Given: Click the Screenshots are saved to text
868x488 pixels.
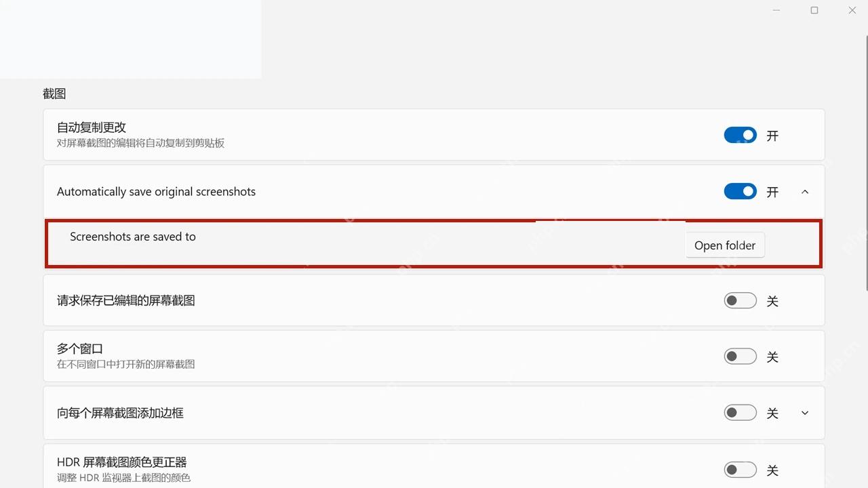Looking at the screenshot, I should click(133, 237).
